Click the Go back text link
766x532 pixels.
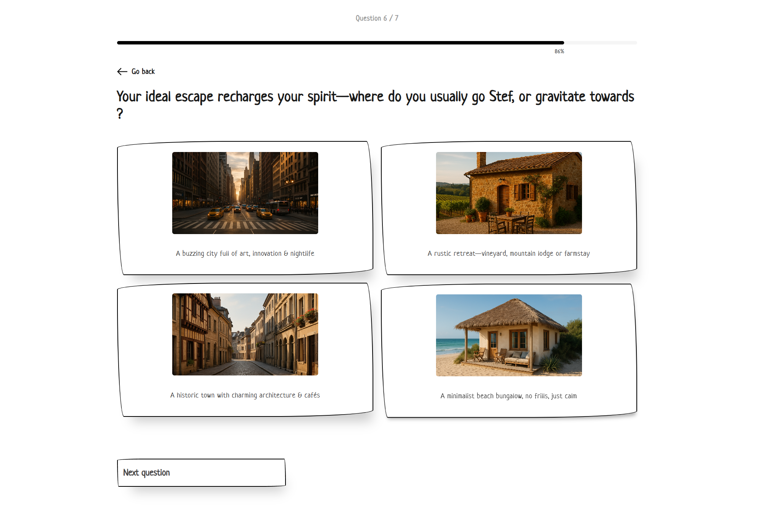(143, 71)
